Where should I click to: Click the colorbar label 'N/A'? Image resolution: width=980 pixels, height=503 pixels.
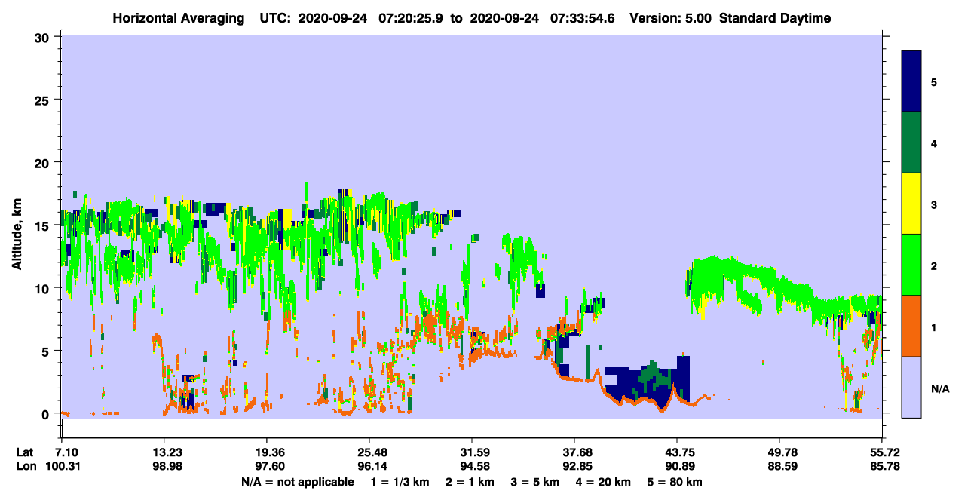940,389
